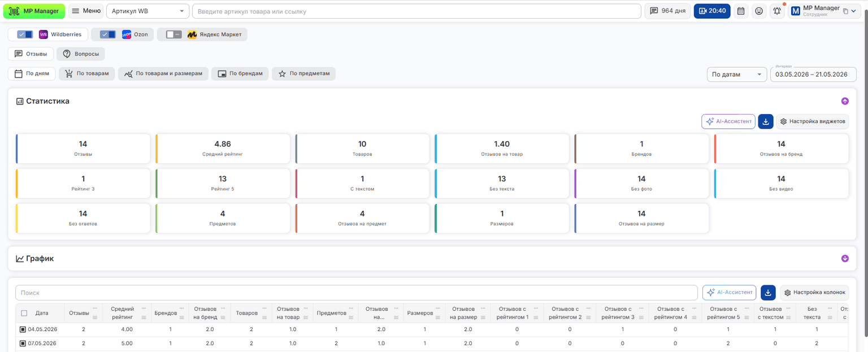
Task: Open notifications bell icon
Action: [x=778, y=11]
